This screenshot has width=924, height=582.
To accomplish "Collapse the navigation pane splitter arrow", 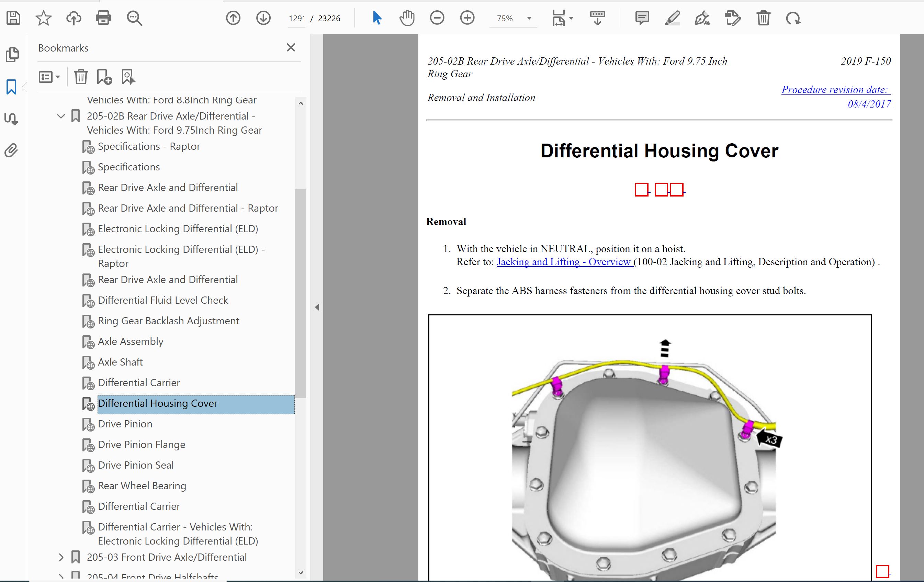I will point(317,307).
